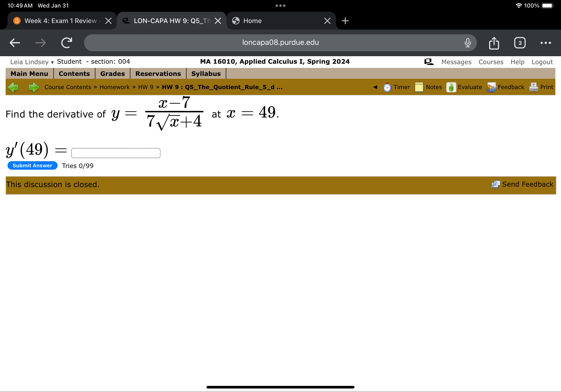Click the Submit Answer button
The width and height of the screenshot is (561, 392).
(x=32, y=165)
